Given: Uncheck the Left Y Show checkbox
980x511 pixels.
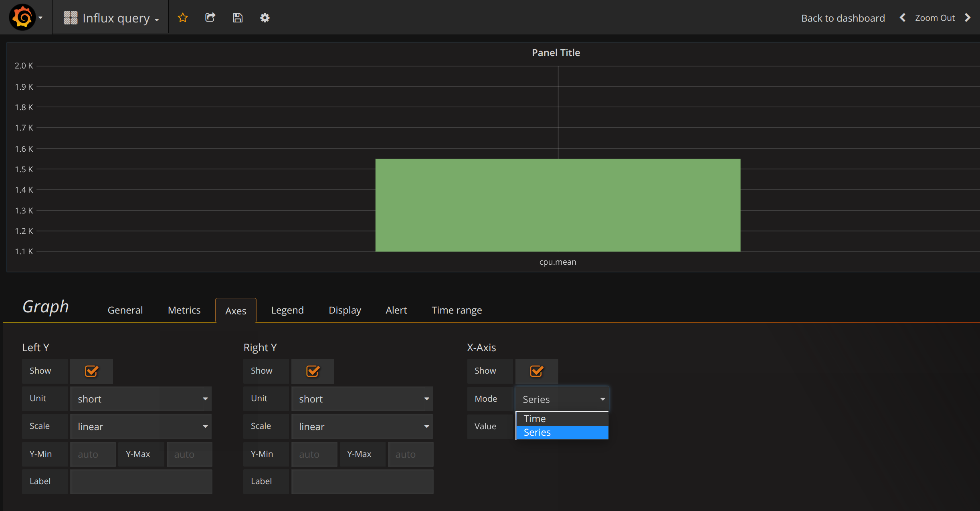Looking at the screenshot, I should tap(91, 371).
